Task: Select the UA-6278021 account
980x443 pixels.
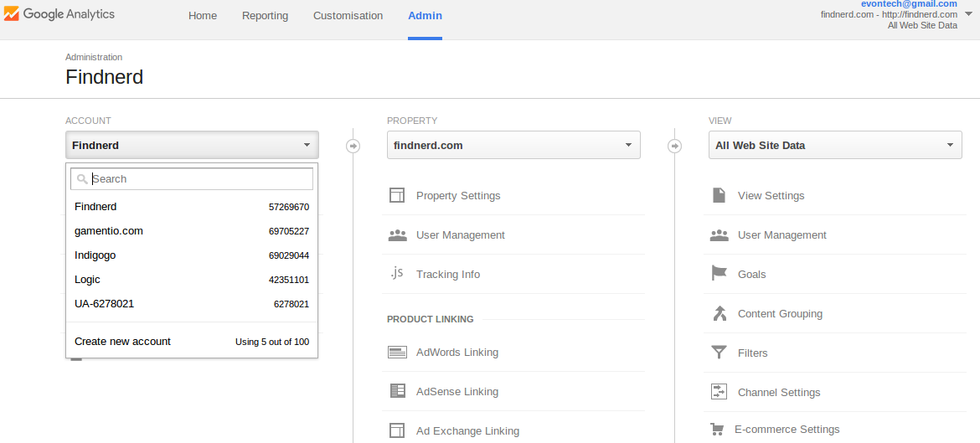Action: pos(192,304)
